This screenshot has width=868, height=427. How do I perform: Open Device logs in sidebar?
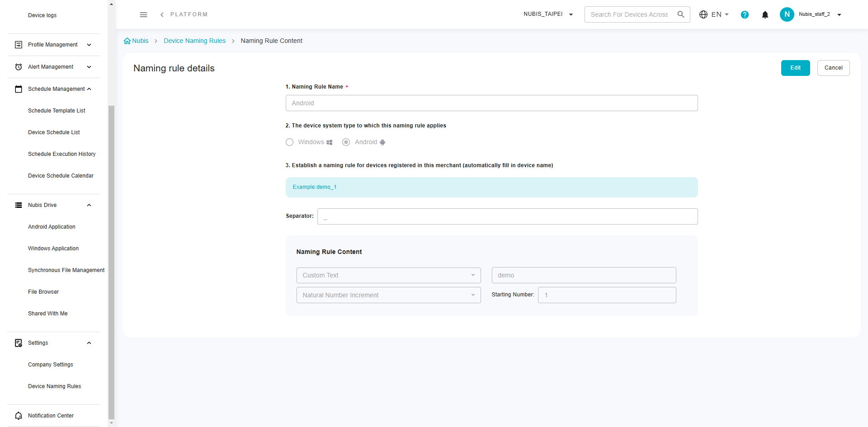[x=42, y=15]
